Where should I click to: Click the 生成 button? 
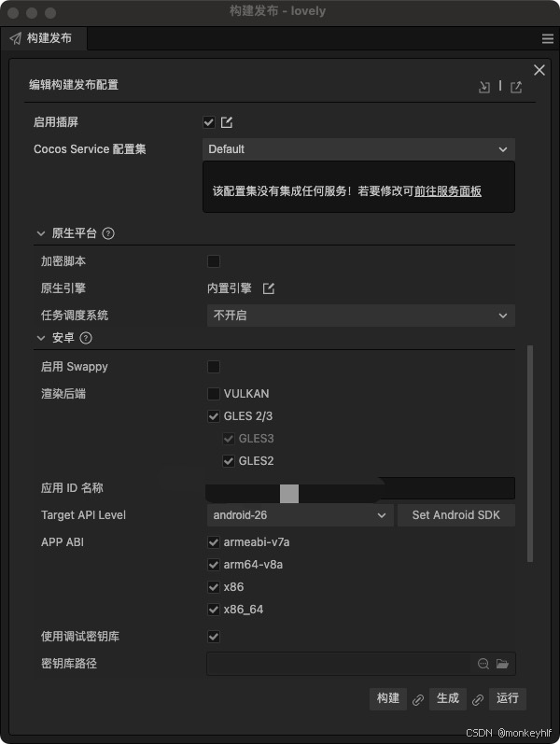point(448,698)
